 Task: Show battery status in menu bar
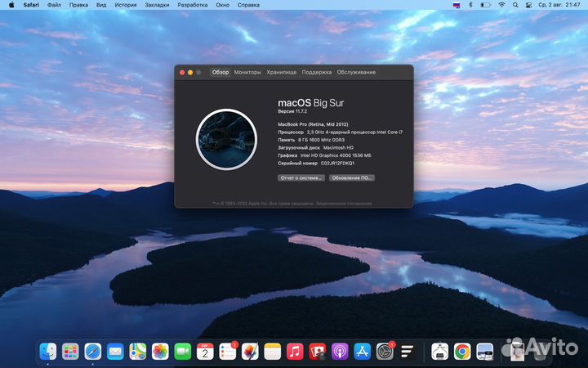(x=486, y=5)
